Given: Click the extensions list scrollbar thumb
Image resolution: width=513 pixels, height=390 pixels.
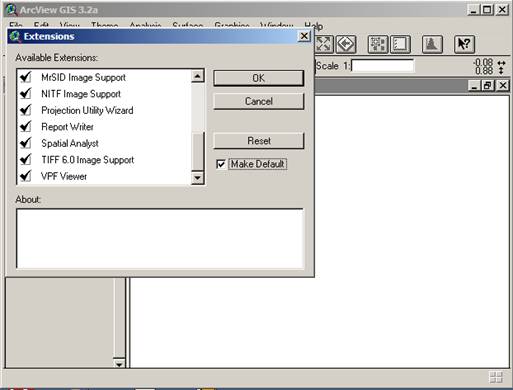Looking at the screenshot, I should (x=198, y=151).
